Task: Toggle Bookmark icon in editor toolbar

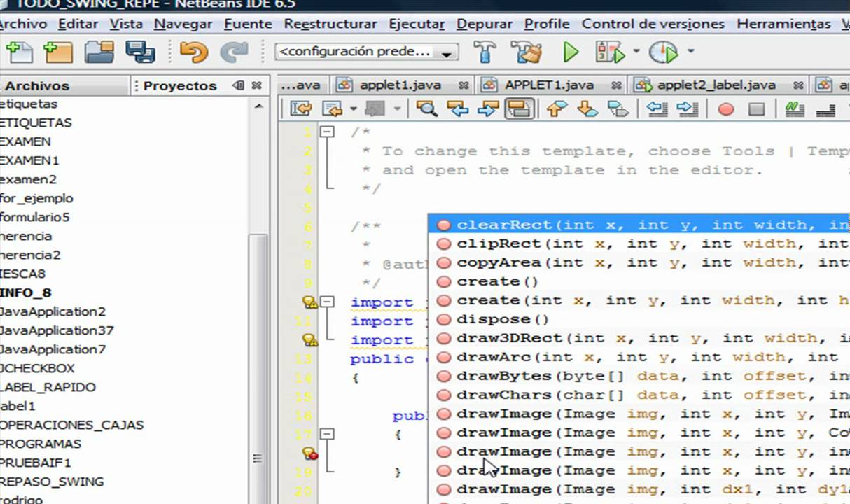Action: (x=618, y=108)
